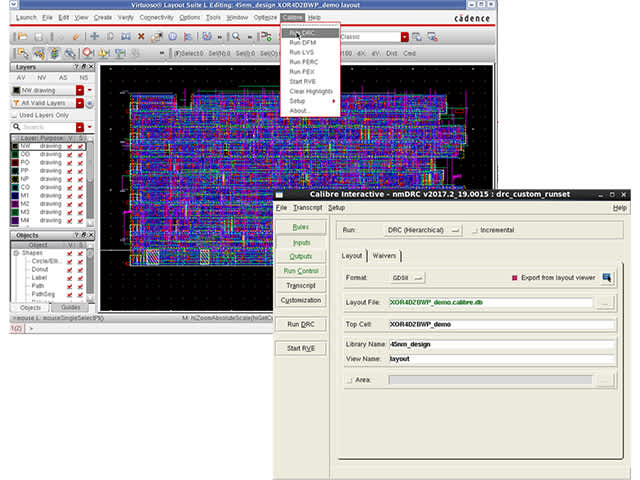
Task: Click the Run DRC button
Action: (x=301, y=324)
